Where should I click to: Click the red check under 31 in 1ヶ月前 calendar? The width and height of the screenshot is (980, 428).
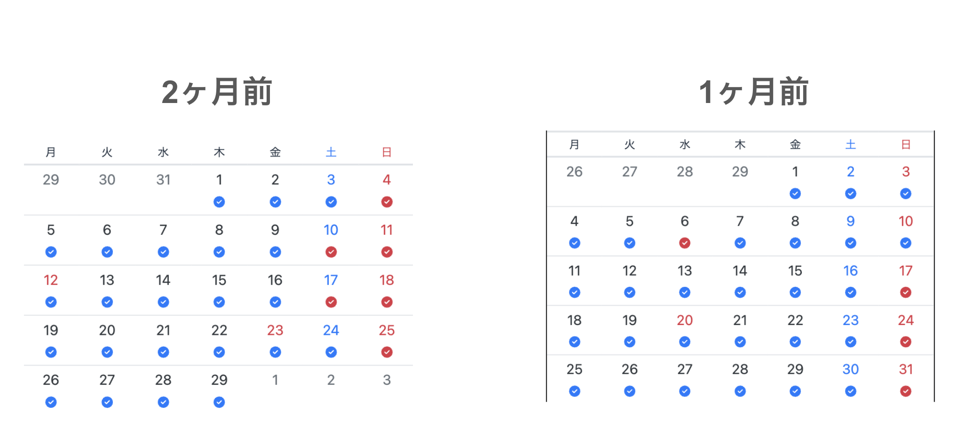(x=906, y=391)
